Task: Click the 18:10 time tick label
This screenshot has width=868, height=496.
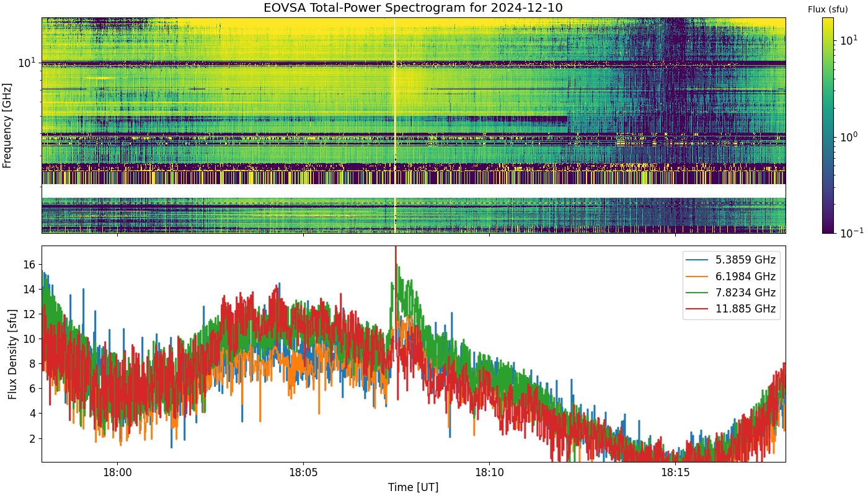Action: click(489, 472)
